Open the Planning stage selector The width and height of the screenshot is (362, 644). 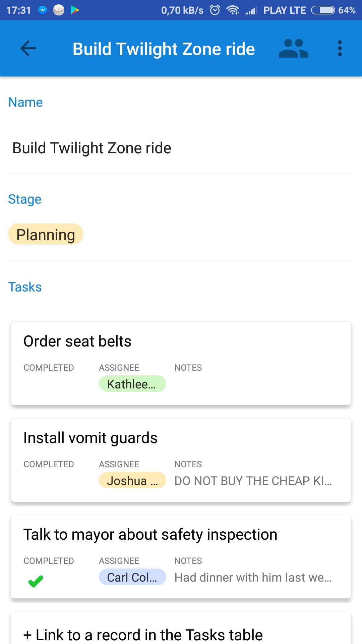click(46, 234)
